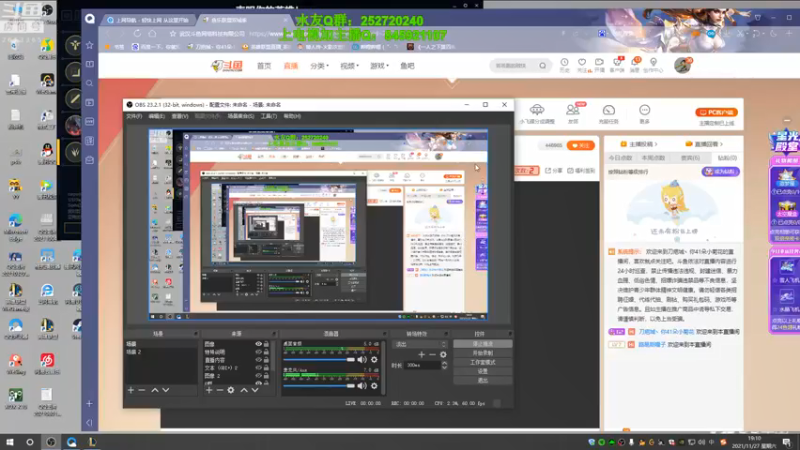Open the 淡出 transition dropdown
Image resolution: width=800 pixels, height=450 pixels.
tap(419, 344)
